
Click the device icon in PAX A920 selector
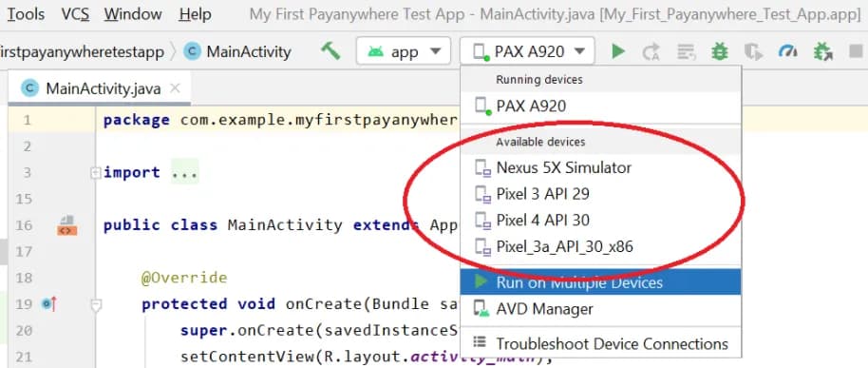[481, 52]
